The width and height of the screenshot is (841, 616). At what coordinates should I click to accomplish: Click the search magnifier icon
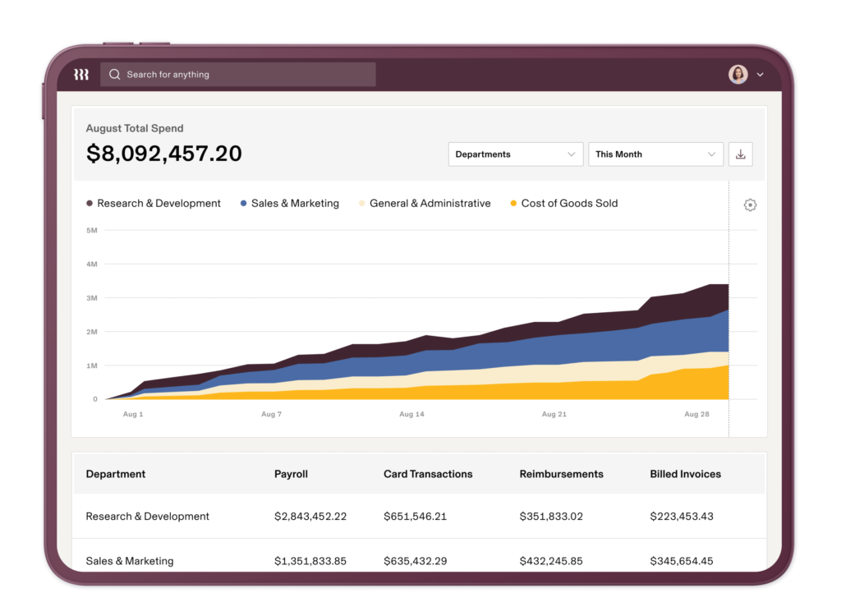click(114, 74)
